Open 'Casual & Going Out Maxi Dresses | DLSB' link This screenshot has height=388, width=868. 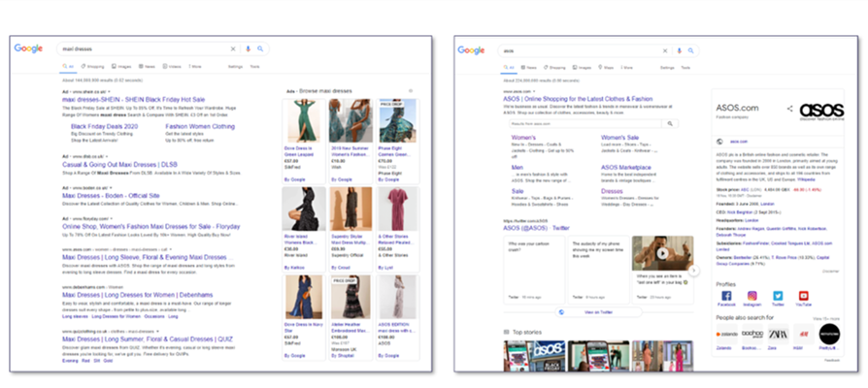[119, 165]
